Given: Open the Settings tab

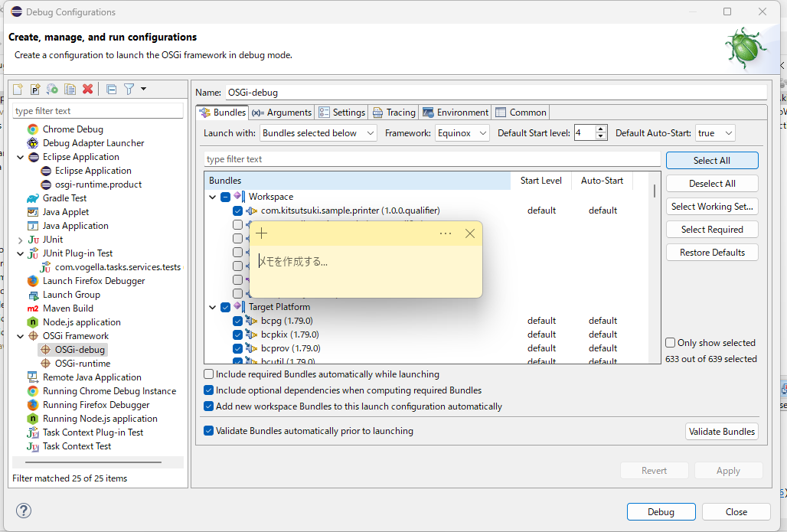Looking at the screenshot, I should [x=341, y=113].
